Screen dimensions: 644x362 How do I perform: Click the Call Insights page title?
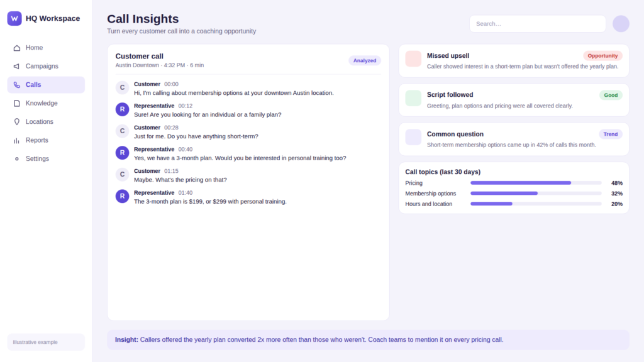tap(143, 19)
